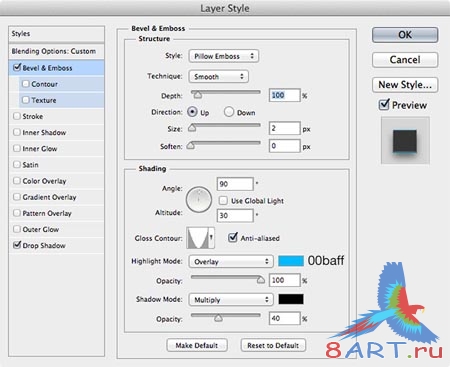Open the Stroke settings label
Image resolution: width=450 pixels, height=367 pixels.
(33, 116)
